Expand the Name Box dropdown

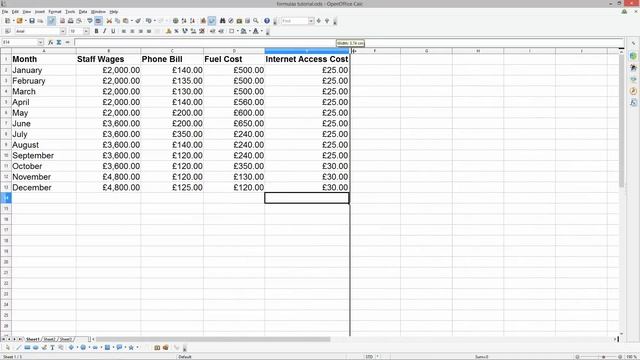pos(40,42)
